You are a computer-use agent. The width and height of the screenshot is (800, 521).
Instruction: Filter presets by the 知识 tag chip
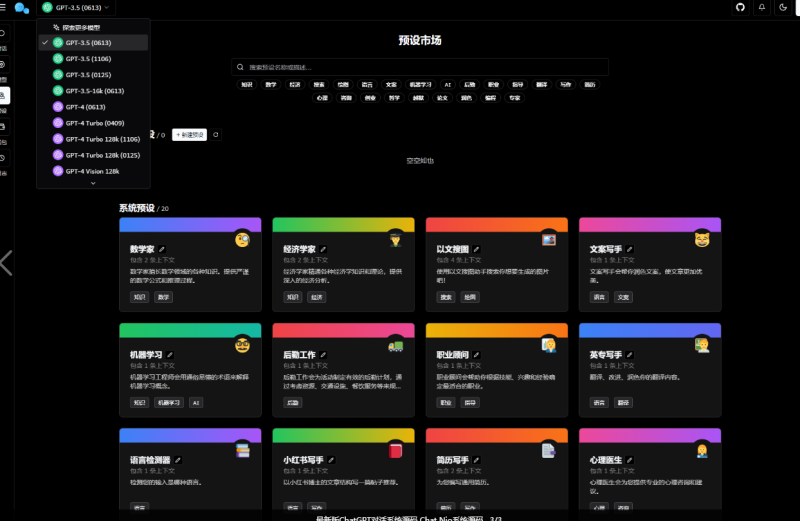pyautogui.click(x=247, y=85)
